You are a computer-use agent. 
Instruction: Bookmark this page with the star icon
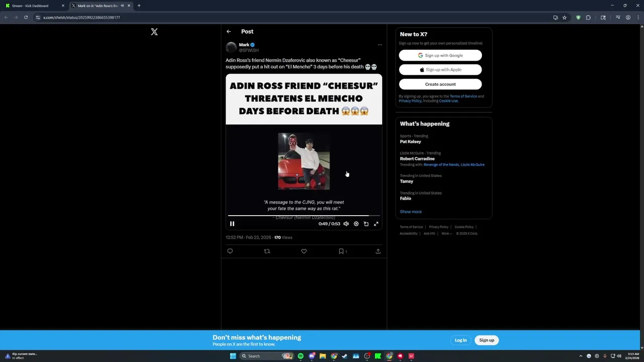click(x=565, y=18)
